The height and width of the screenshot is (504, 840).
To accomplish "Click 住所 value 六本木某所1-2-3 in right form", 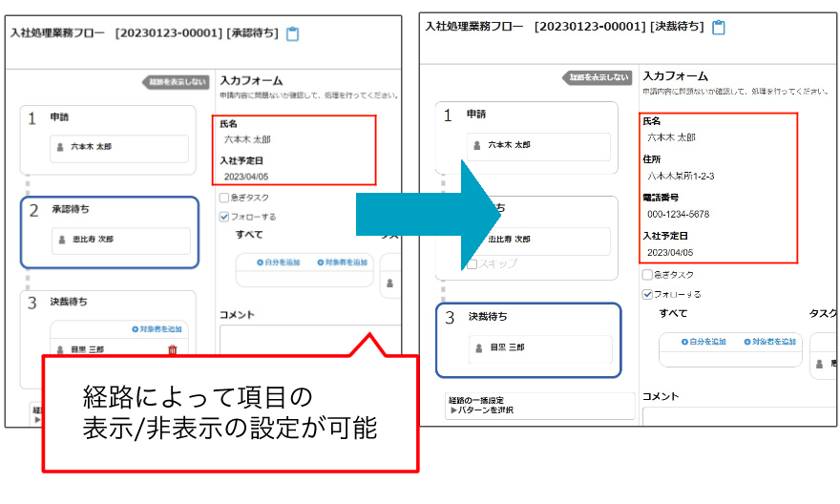I will coord(681,177).
